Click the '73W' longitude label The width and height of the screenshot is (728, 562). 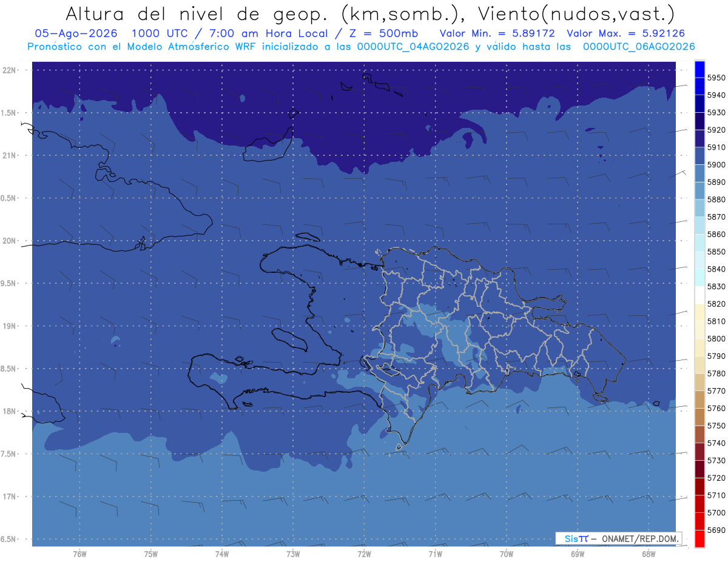[x=293, y=554]
